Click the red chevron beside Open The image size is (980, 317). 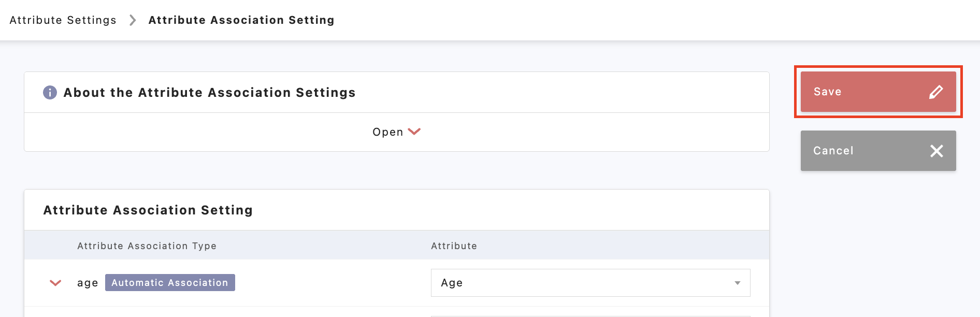click(414, 132)
